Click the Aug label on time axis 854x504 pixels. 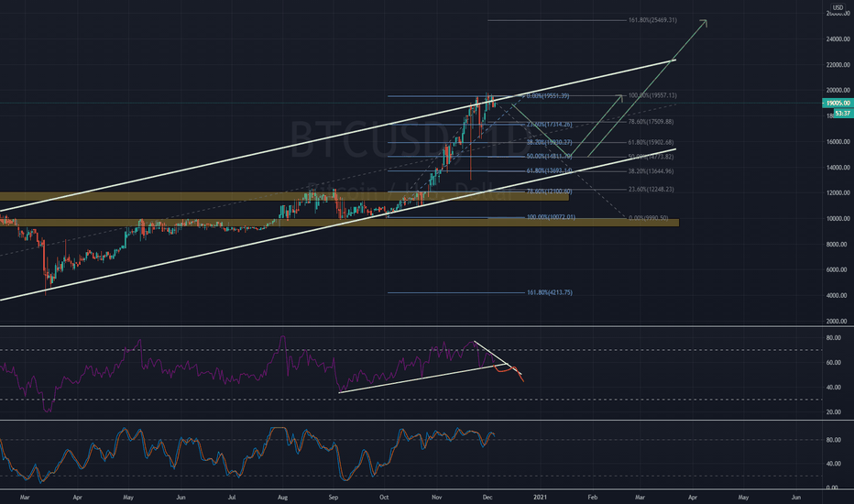pyautogui.click(x=282, y=497)
